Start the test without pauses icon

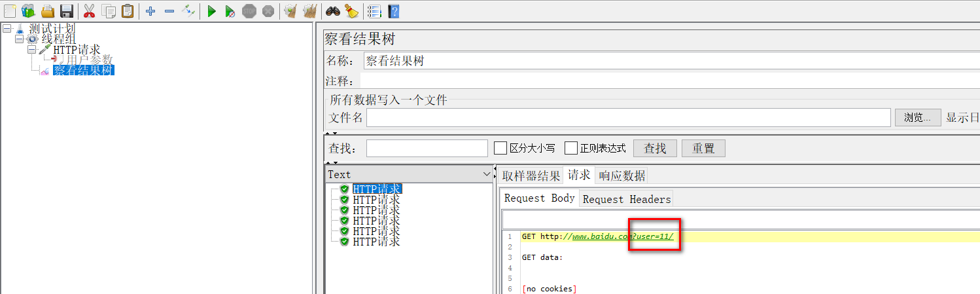click(x=230, y=10)
